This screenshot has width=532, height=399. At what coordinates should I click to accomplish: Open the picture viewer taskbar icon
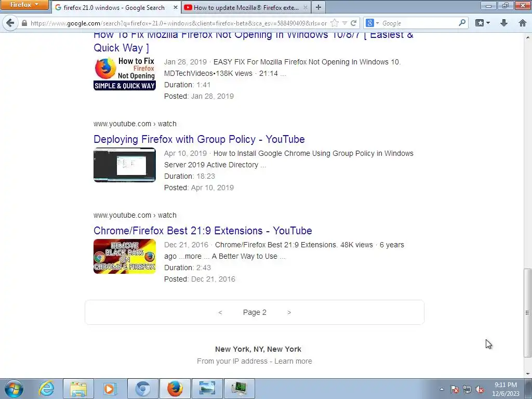pyautogui.click(x=207, y=389)
